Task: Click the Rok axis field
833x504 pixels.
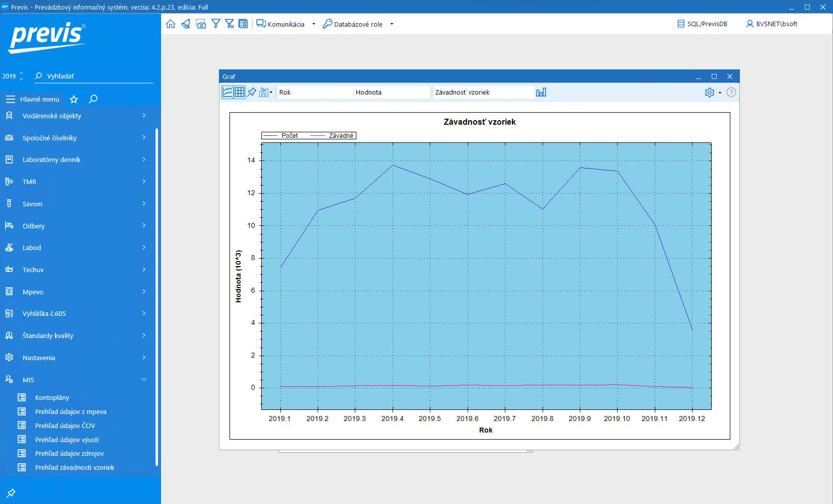Action: point(315,92)
